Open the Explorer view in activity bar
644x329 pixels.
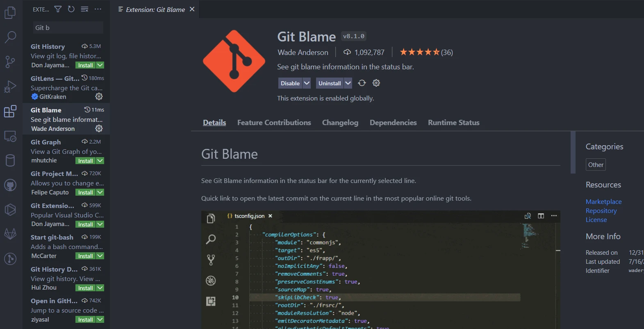pos(10,13)
